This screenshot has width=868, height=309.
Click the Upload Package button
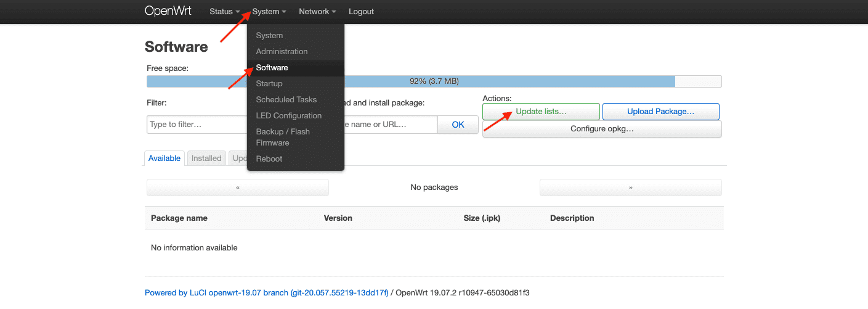pyautogui.click(x=660, y=112)
